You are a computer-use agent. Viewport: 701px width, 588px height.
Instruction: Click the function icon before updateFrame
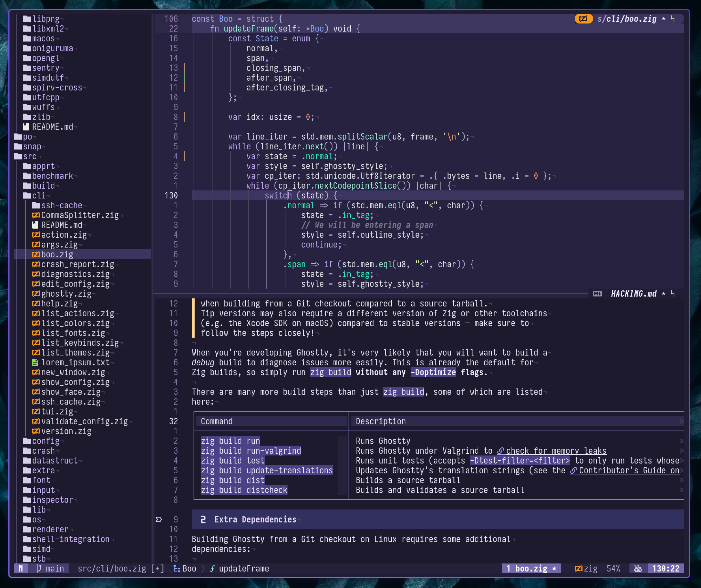pyautogui.click(x=212, y=568)
